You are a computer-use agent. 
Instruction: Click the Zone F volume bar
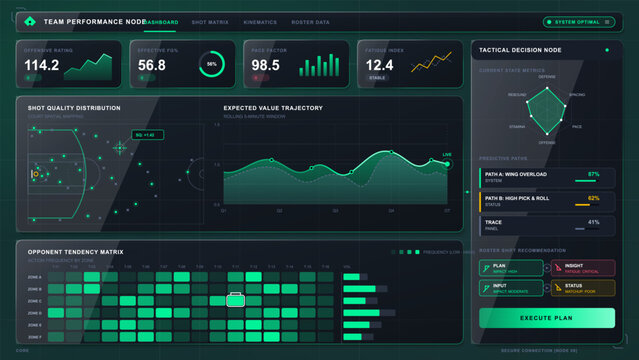tap(358, 337)
